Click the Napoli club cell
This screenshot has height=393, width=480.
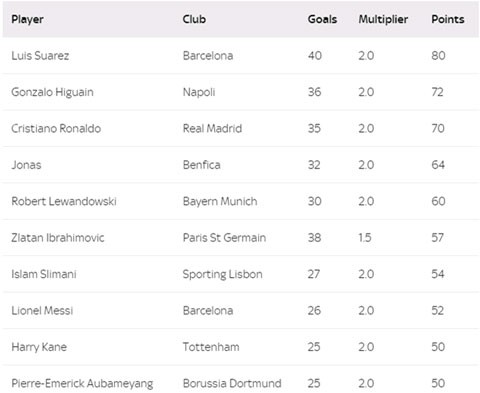199,92
